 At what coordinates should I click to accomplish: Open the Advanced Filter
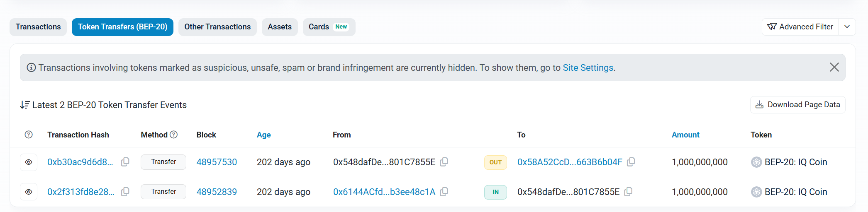pos(800,27)
